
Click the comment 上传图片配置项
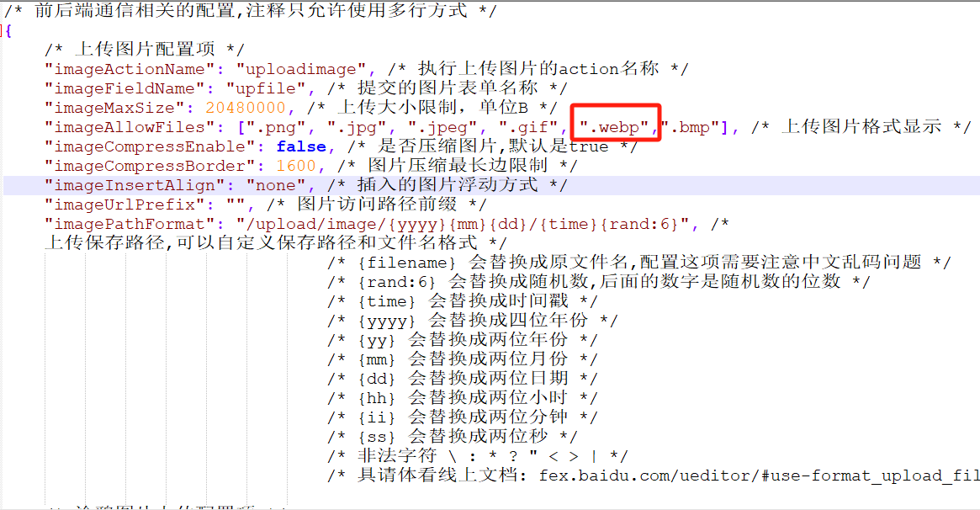pyautogui.click(x=145, y=50)
